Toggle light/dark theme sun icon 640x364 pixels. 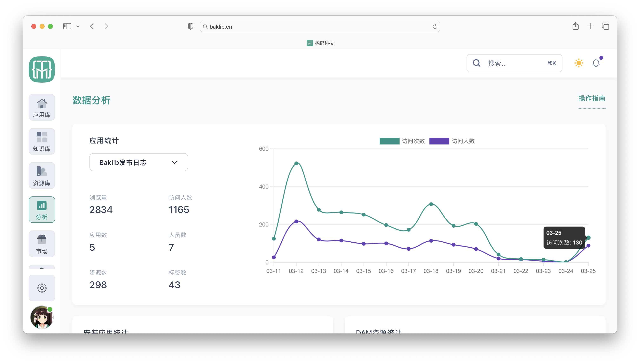click(x=579, y=63)
